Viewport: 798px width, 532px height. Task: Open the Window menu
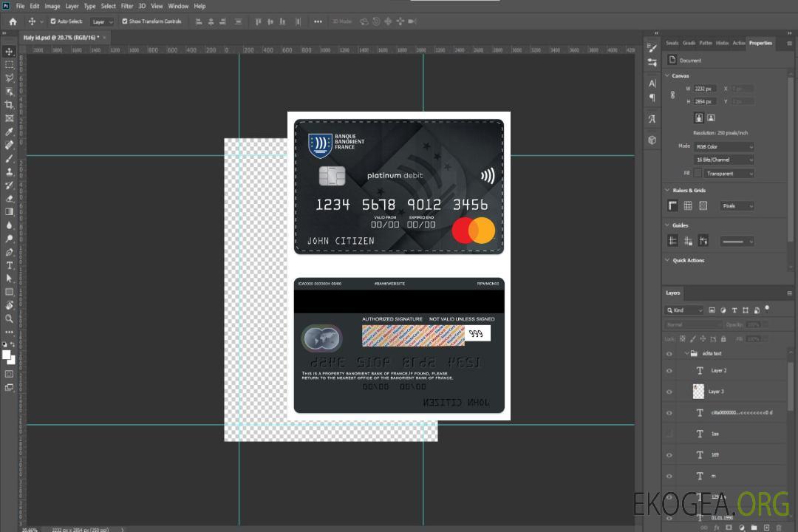178,6
